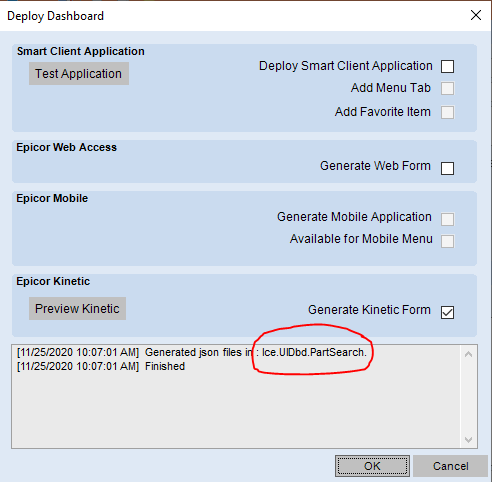Click the log scrollbar up arrow
492x482 pixels.
pos(468,354)
